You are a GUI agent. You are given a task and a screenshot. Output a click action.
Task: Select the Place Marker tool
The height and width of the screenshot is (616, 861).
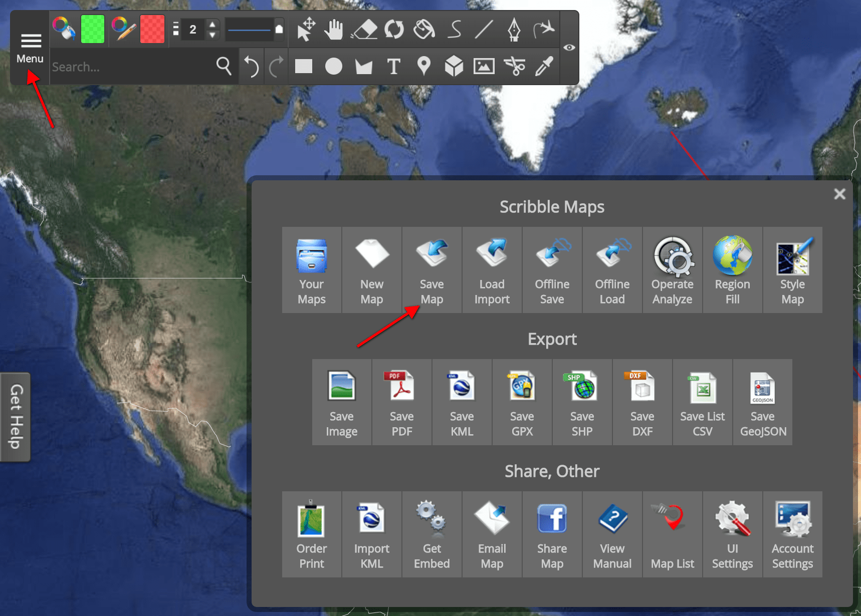click(423, 66)
